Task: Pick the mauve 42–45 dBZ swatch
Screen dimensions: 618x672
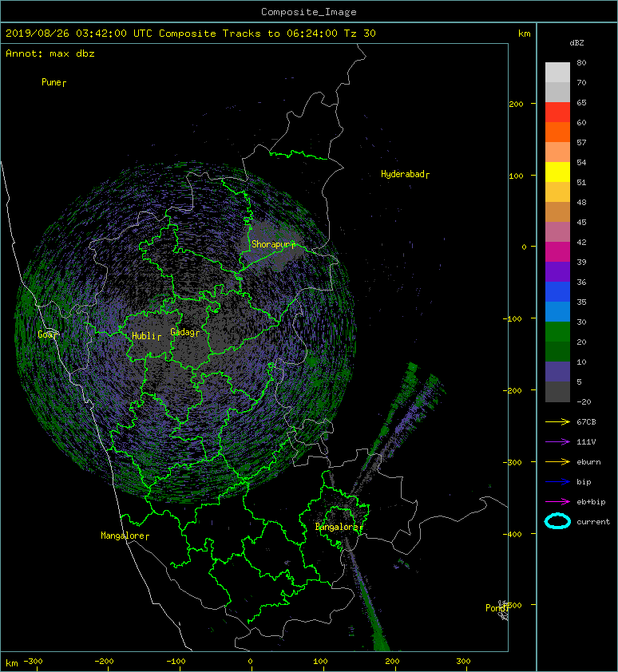Action: tap(557, 232)
